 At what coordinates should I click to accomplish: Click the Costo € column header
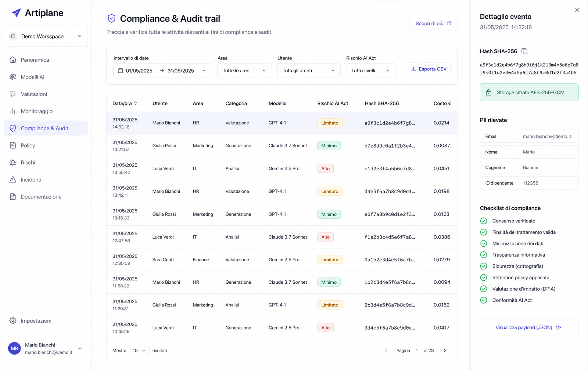point(442,104)
